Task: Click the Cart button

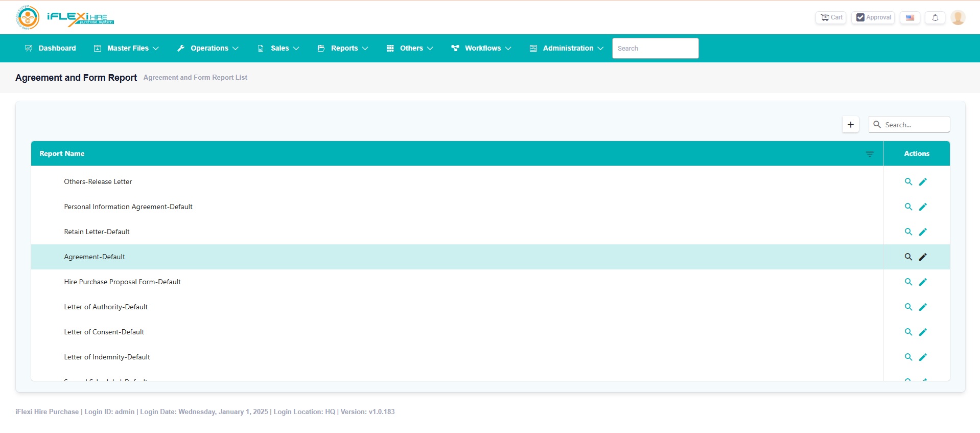Action: tap(831, 17)
